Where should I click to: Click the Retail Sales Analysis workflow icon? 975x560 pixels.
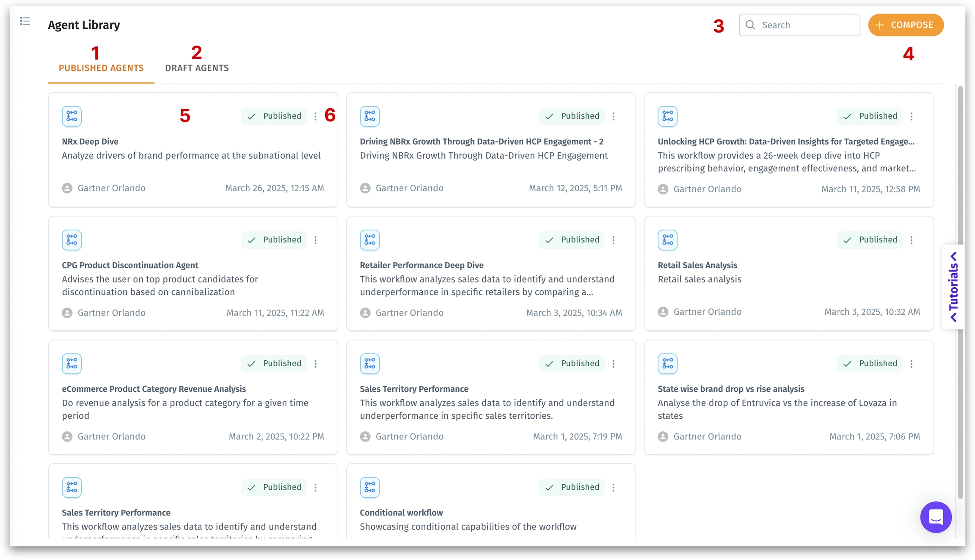pos(667,240)
